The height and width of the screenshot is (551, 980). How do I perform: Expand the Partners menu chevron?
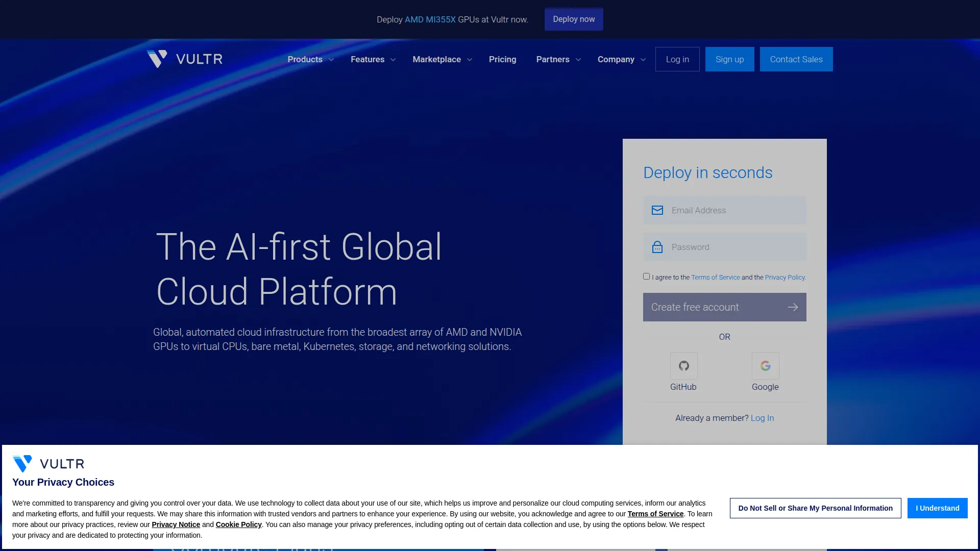click(x=578, y=60)
